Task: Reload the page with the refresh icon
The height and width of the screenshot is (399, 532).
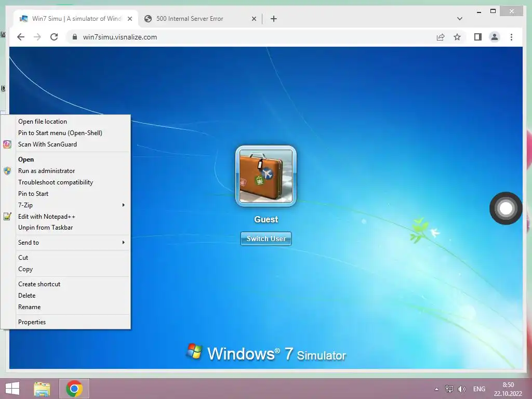Action: pos(54,37)
